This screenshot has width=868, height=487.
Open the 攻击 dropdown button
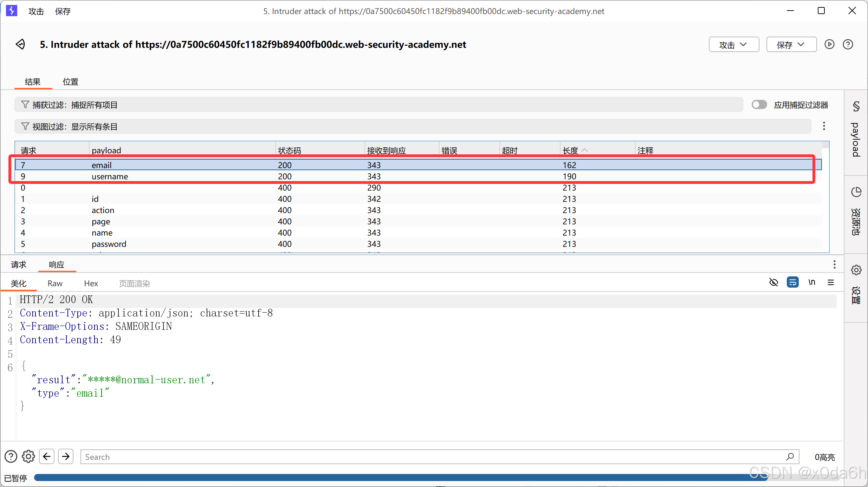click(x=733, y=44)
